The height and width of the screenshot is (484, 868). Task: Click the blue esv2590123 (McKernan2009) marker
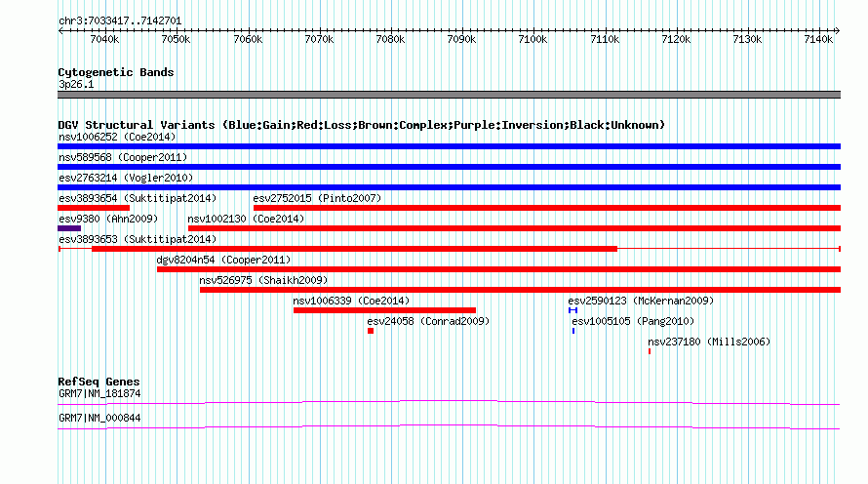click(572, 310)
